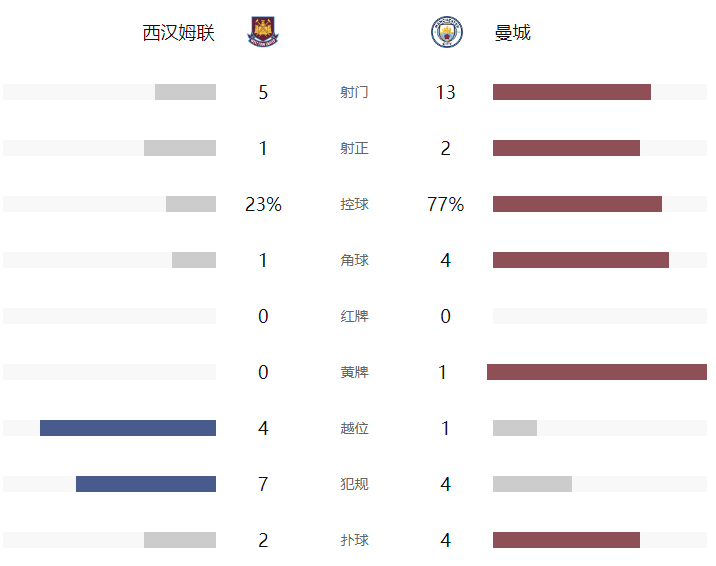Click West Ham's blue 越位 bar
This screenshot has height=566, width=716.
tap(128, 428)
